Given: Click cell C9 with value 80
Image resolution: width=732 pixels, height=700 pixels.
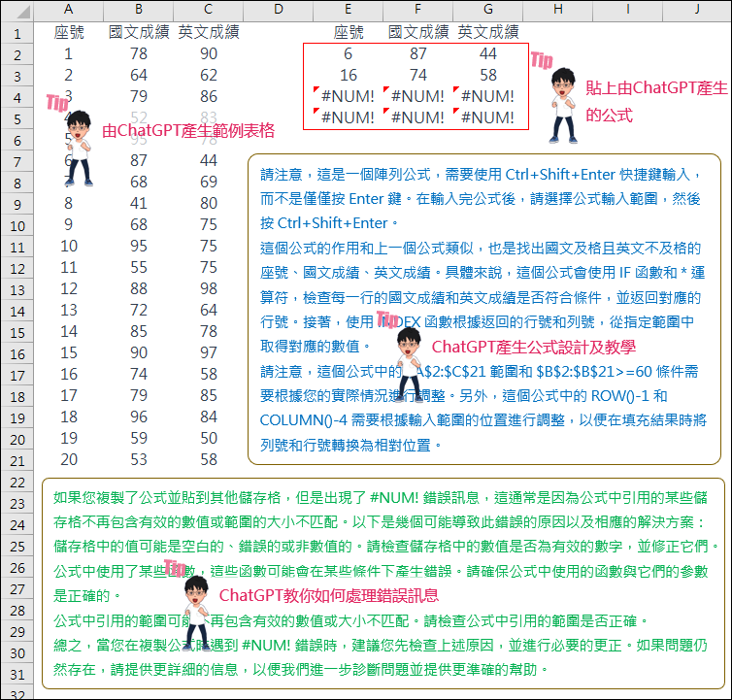Looking at the screenshot, I should (209, 203).
